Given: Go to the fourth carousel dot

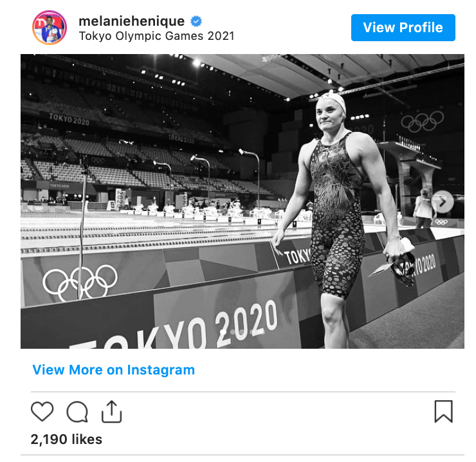Looking at the screenshot, I should click(252, 333).
